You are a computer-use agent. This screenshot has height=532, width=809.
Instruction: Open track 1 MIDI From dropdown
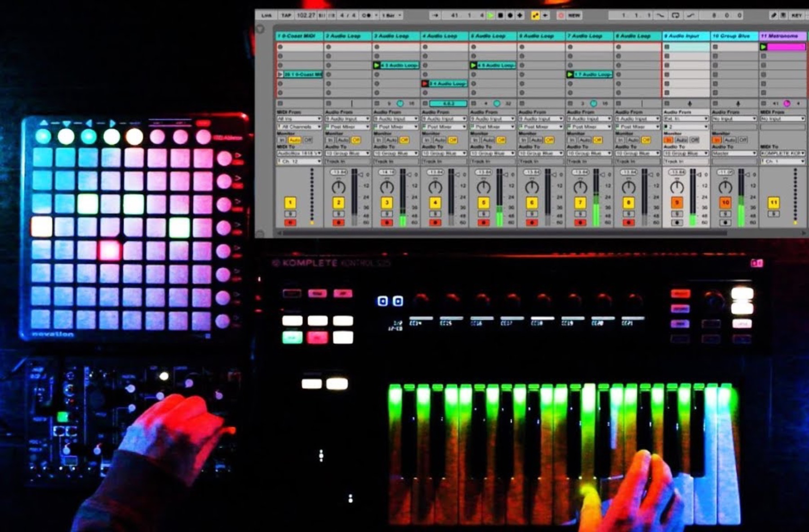point(299,119)
